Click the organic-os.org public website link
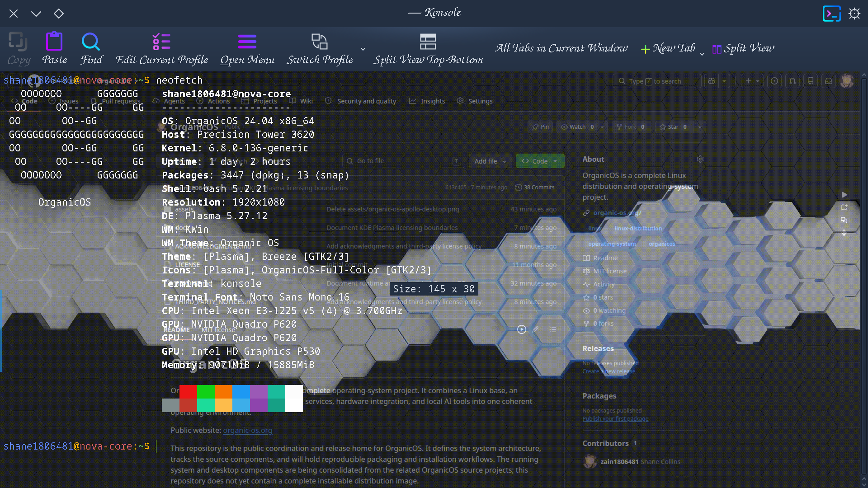868x488 pixels. click(x=248, y=430)
